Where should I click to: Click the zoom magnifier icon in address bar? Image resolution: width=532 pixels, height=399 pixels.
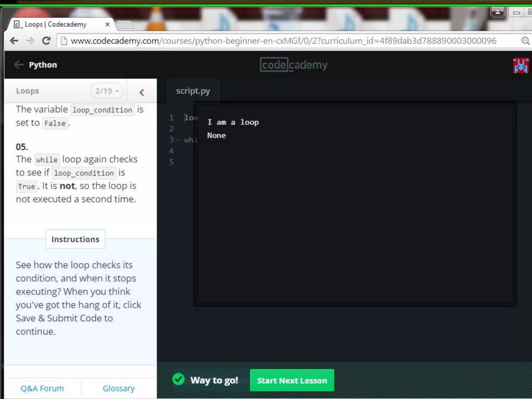(x=525, y=41)
